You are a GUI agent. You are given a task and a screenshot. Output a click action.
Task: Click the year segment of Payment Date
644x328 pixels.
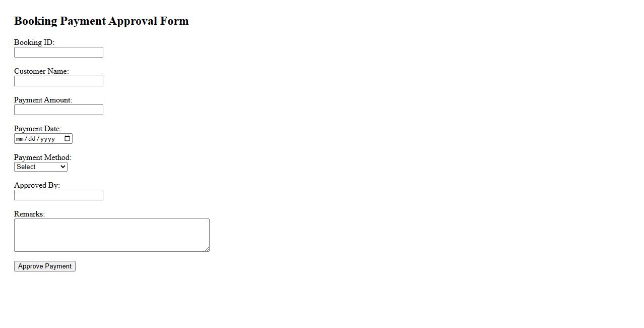[x=47, y=139]
